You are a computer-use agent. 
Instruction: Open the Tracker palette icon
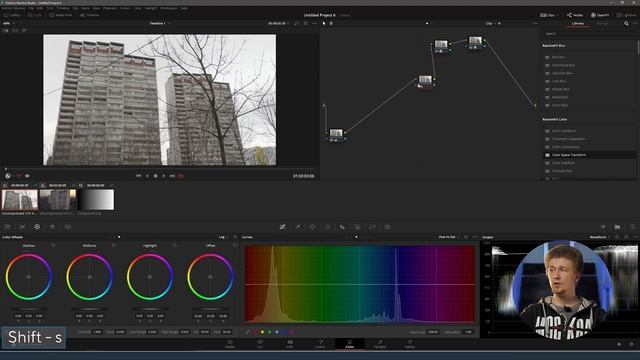[327, 227]
